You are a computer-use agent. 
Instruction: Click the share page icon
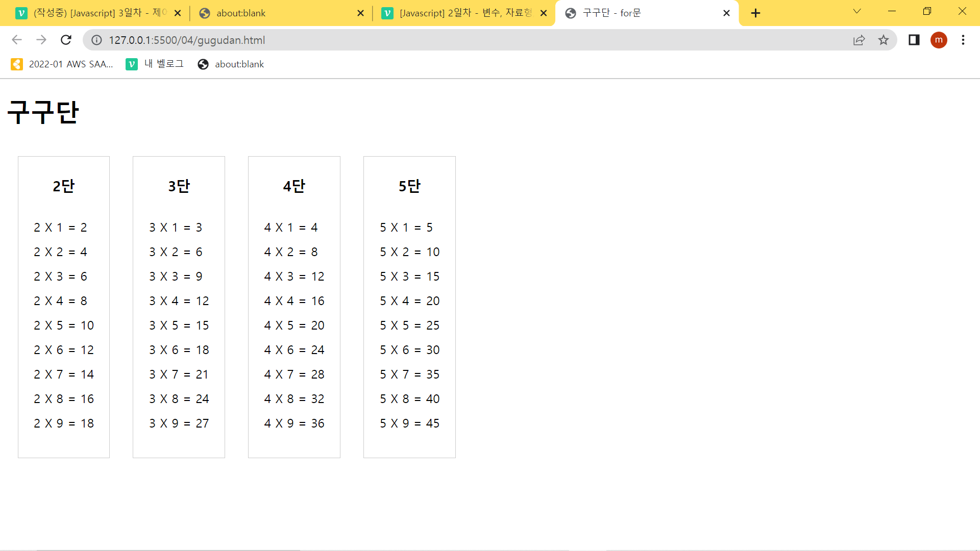(859, 40)
